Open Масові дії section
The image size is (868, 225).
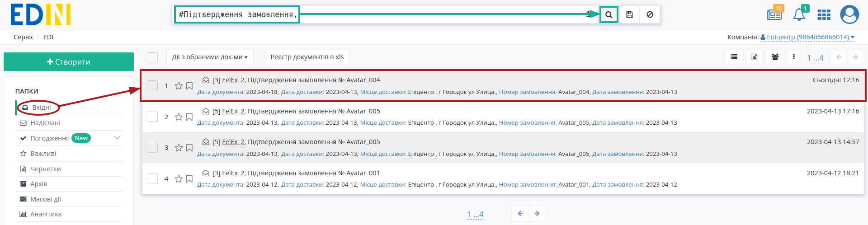[x=45, y=199]
